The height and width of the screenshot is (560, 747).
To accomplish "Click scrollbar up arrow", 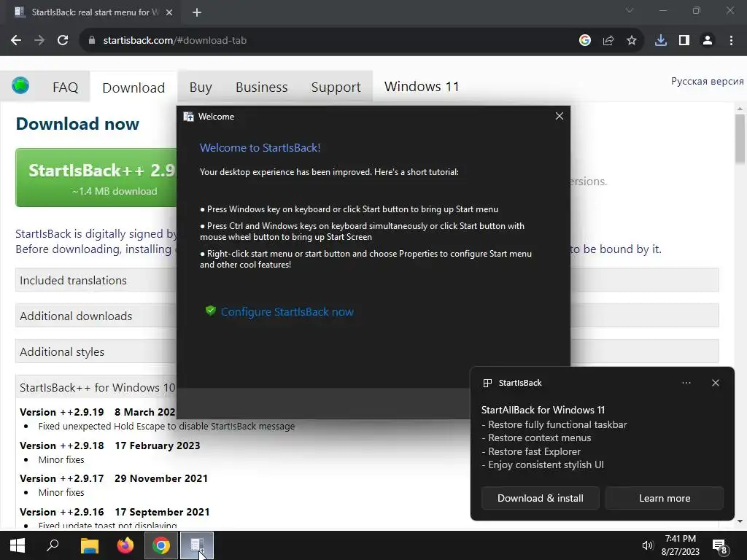I will tap(740, 109).
